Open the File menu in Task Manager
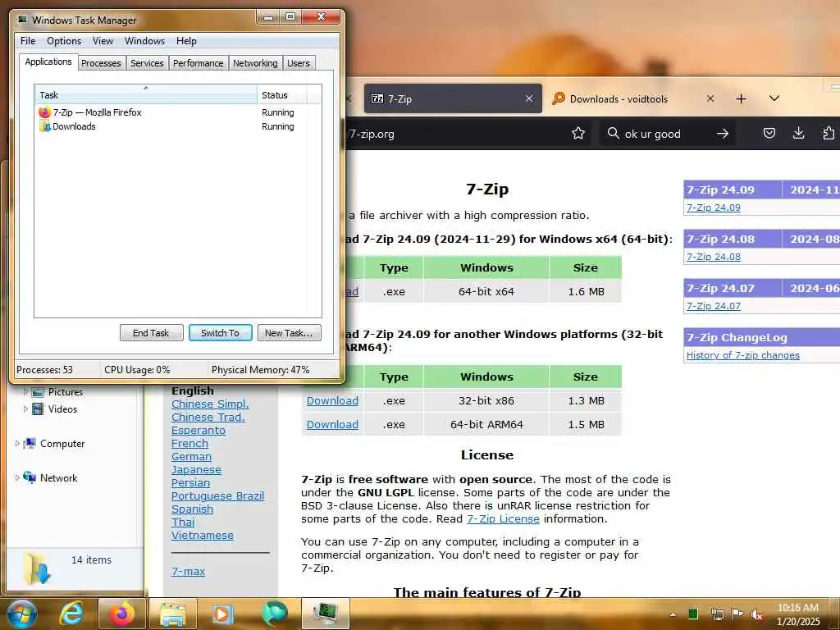This screenshot has width=840, height=630. 28,41
